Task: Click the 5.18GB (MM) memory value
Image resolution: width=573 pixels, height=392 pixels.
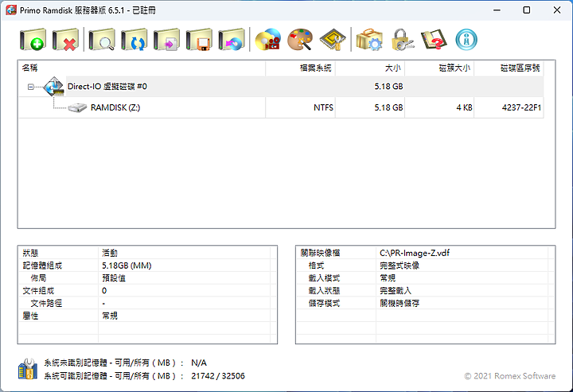Action: [127, 266]
